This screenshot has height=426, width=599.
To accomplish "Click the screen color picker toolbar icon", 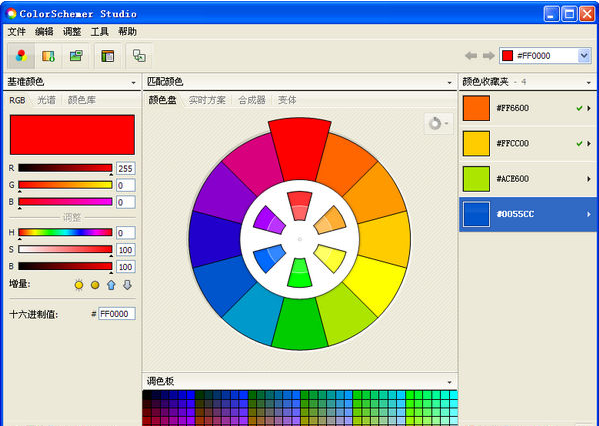I will click(x=139, y=56).
